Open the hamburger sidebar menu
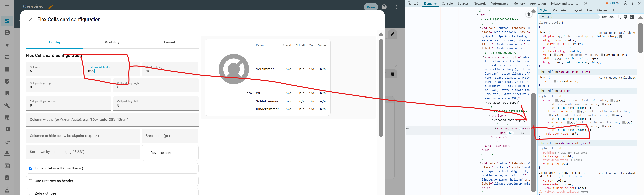The image size is (644, 195). (x=7, y=7)
